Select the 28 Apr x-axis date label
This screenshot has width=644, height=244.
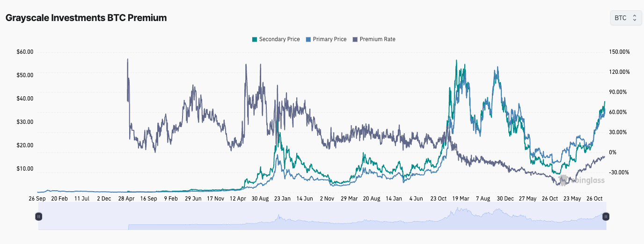126,198
